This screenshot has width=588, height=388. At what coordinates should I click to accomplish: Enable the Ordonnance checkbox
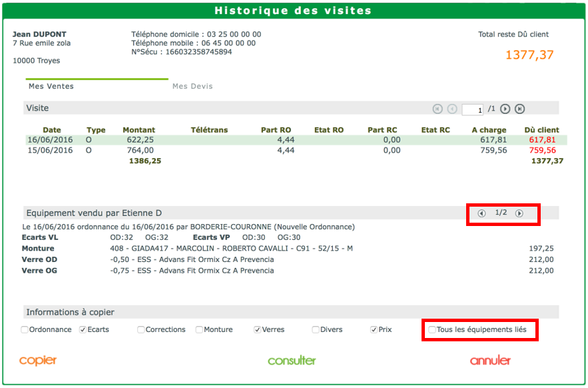25,330
